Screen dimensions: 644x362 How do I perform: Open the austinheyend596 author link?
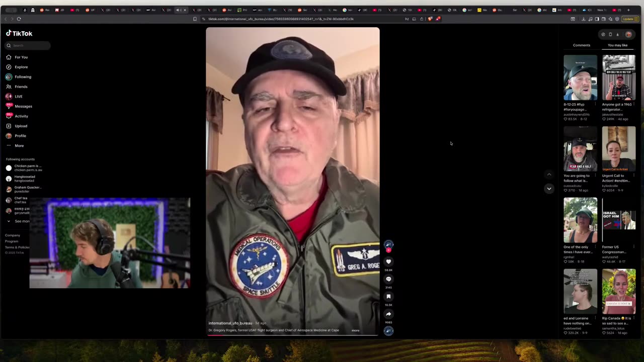[x=577, y=115]
